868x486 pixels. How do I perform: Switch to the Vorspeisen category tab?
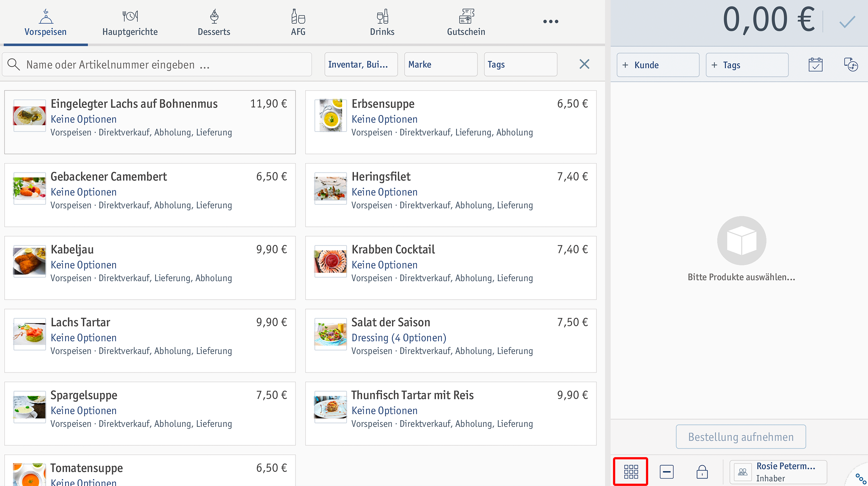(45, 23)
